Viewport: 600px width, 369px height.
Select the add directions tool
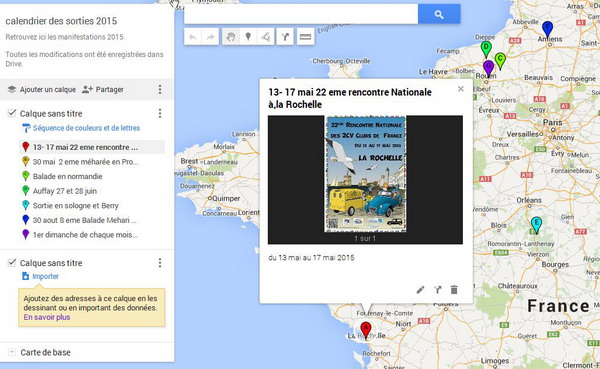(x=285, y=37)
